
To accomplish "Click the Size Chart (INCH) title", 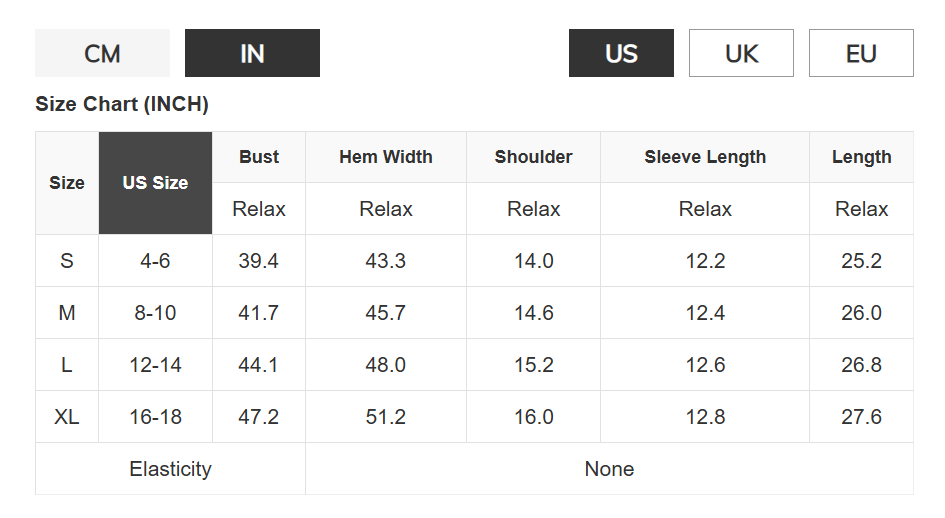I will click(122, 104).
